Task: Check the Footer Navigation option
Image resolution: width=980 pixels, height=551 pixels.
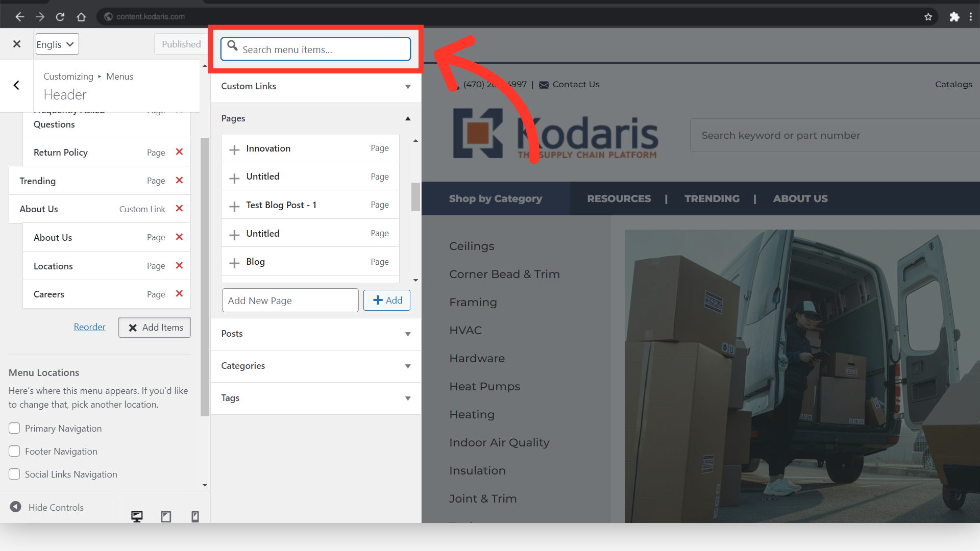Action: tap(14, 452)
